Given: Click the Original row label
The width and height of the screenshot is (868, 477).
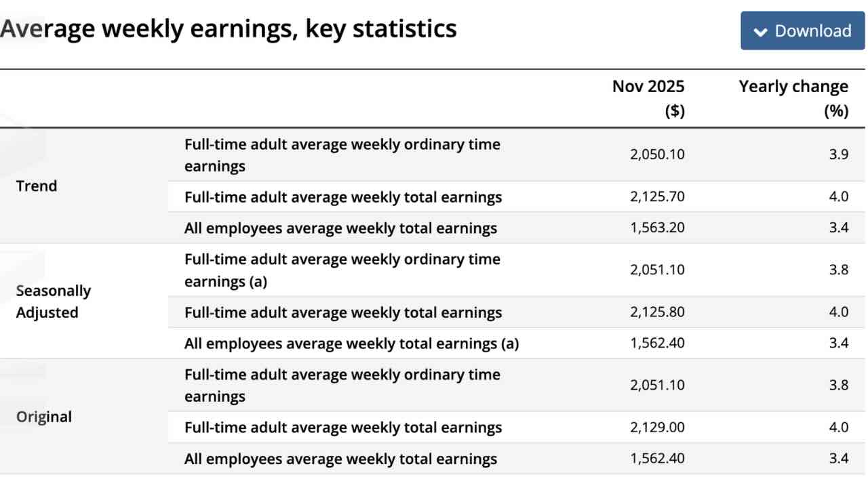Looking at the screenshot, I should tap(43, 417).
